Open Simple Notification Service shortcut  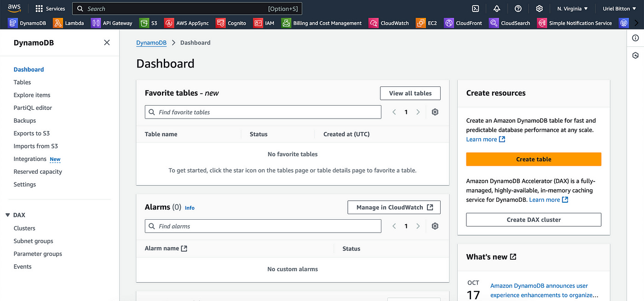point(575,23)
